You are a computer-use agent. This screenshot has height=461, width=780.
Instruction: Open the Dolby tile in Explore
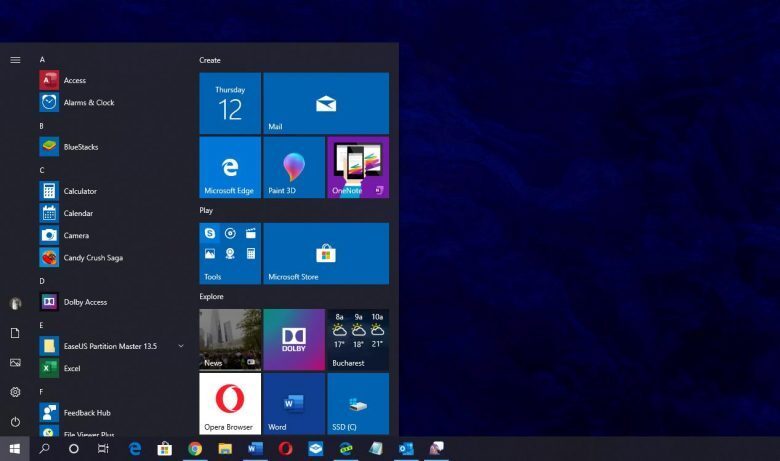click(293, 340)
